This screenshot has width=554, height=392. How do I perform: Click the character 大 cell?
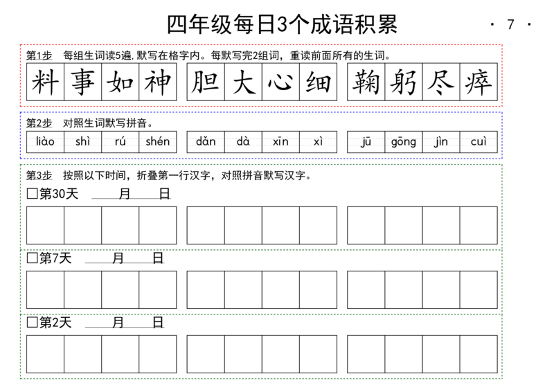[x=243, y=82]
